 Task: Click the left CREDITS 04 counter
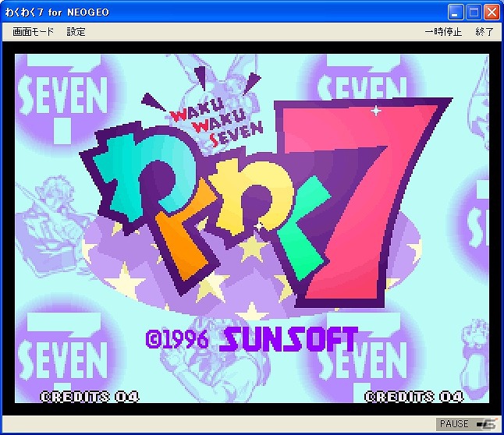tap(90, 397)
